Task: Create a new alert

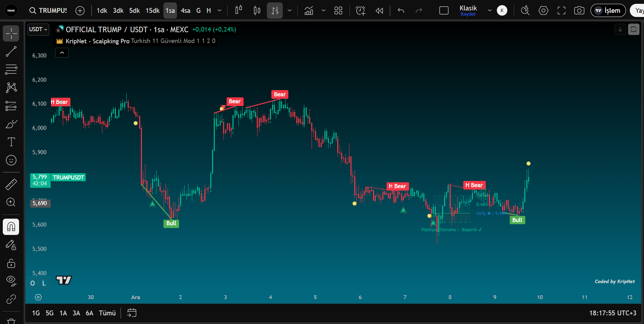Action: [x=360, y=10]
